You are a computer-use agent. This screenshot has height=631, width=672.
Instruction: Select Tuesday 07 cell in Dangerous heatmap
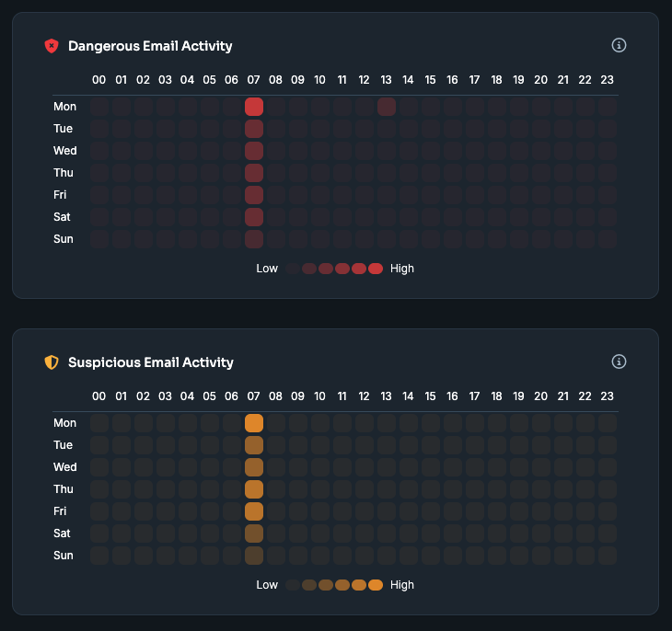[254, 129]
